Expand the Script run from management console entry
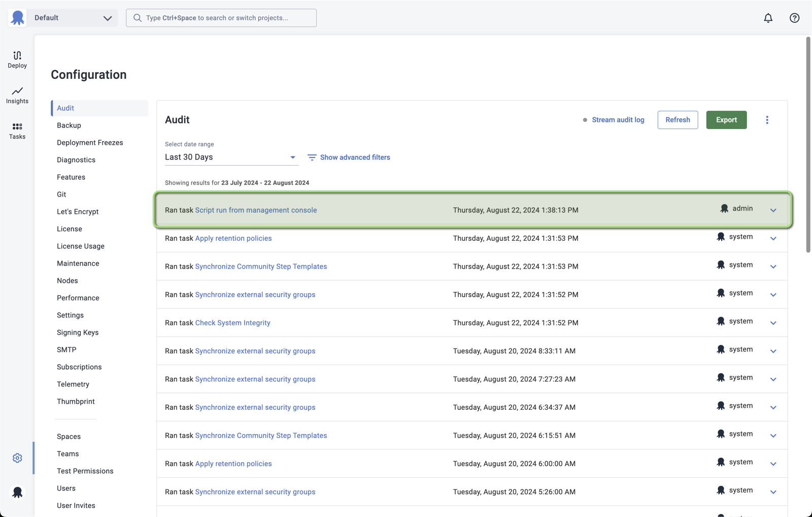 point(773,210)
